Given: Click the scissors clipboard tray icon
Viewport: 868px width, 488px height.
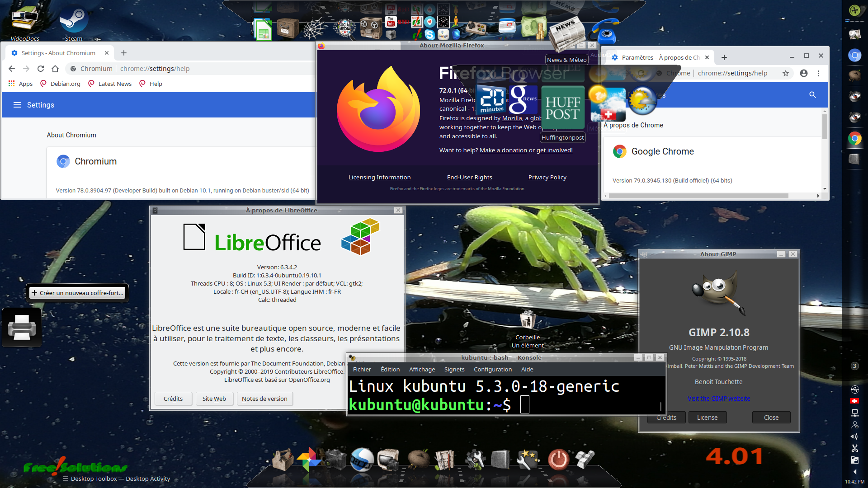Looking at the screenshot, I should (x=854, y=448).
